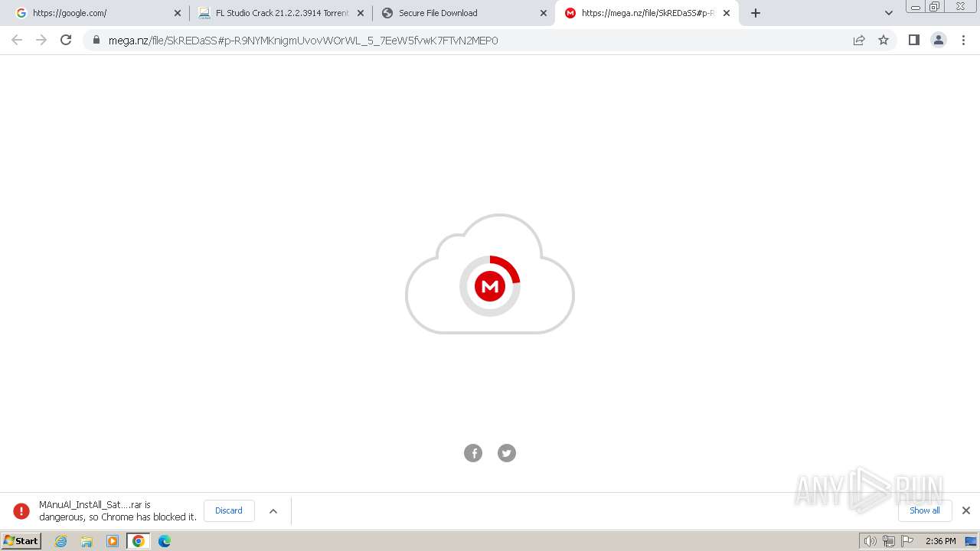The image size is (980, 551).
Task: Click the red download warning icon
Action: click(21, 510)
